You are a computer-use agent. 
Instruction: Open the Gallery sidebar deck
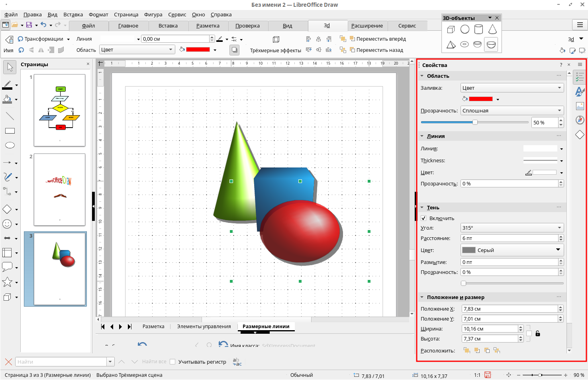580,106
